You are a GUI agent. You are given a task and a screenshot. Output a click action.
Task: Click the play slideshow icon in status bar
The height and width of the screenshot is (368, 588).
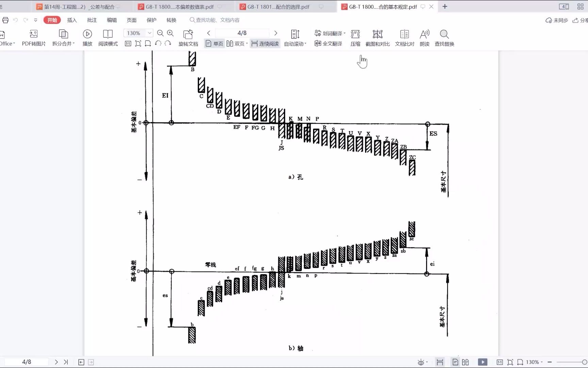click(x=483, y=362)
